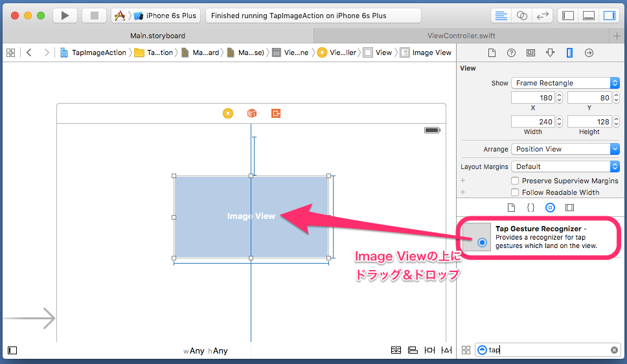627x364 pixels.
Task: Toggle the navigator panel
Action: click(568, 16)
